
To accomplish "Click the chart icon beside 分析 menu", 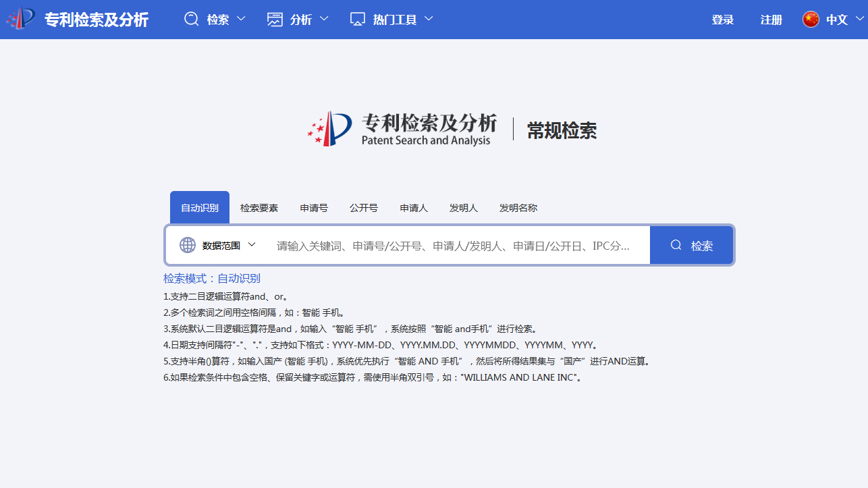I will tap(275, 19).
